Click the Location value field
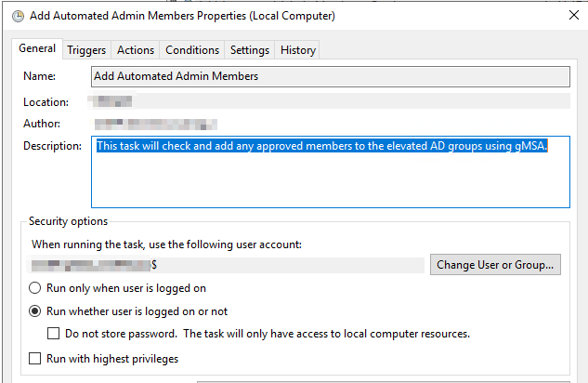Screen dimensions: 588x383 point(331,101)
